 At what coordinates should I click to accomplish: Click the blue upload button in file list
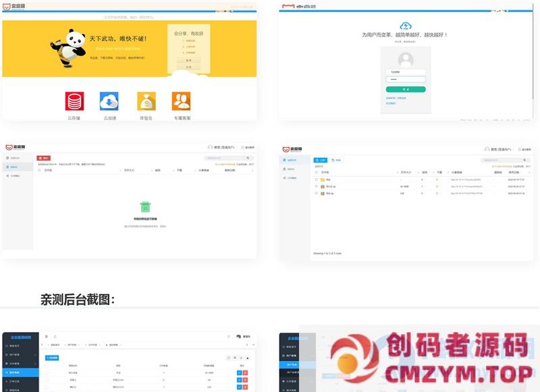coord(321,160)
